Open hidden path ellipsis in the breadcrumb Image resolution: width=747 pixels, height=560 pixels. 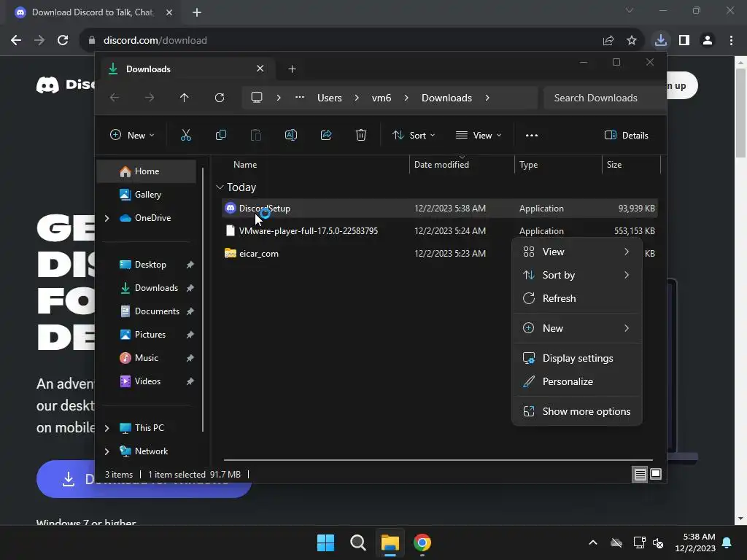point(300,98)
